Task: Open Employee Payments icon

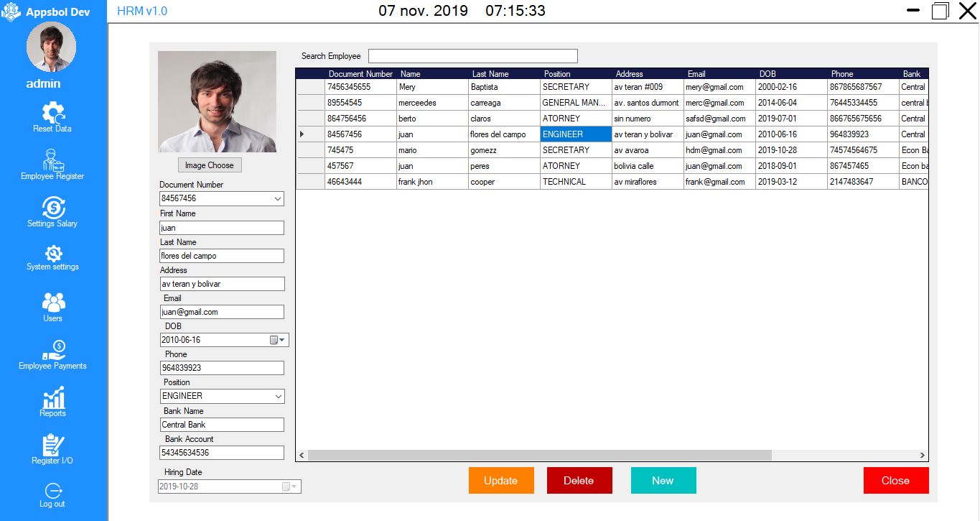Action: [53, 350]
